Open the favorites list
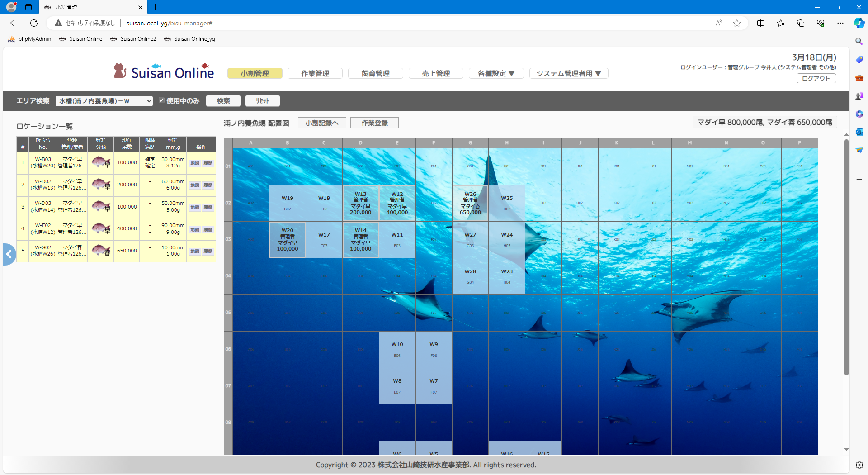This screenshot has height=475, width=868. (x=781, y=23)
